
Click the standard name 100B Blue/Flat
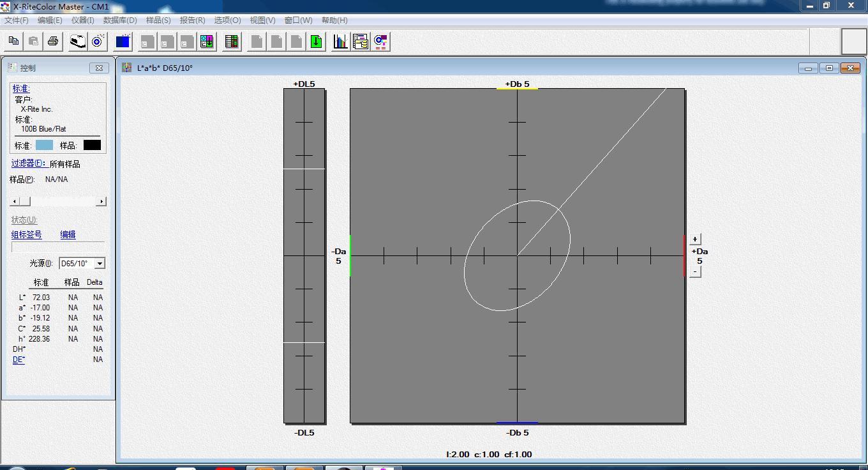[x=43, y=129]
